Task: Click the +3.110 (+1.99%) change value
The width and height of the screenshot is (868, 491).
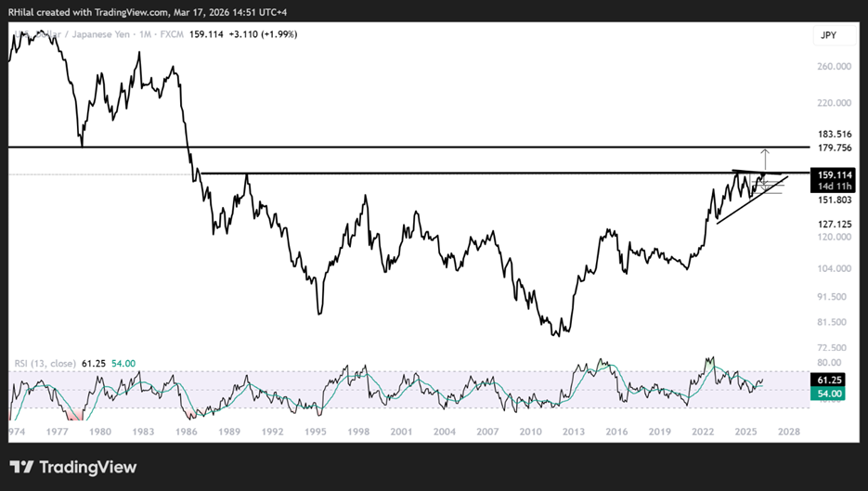Action: 263,34
